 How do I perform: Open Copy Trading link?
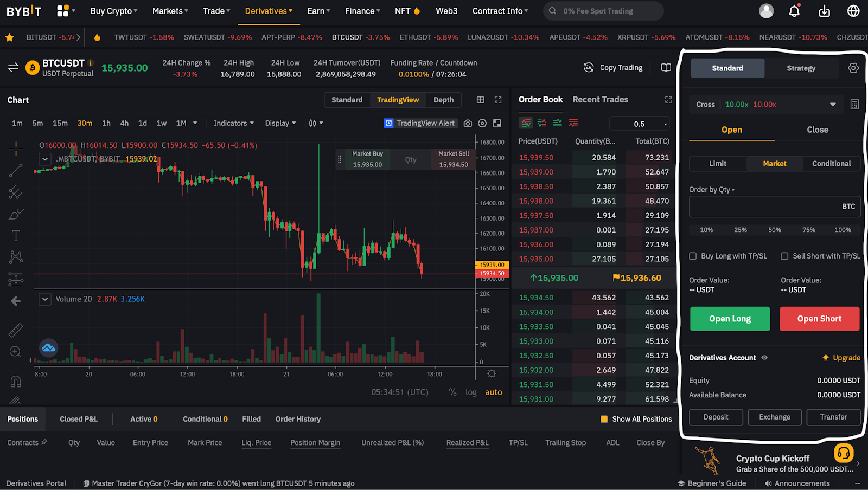click(613, 68)
